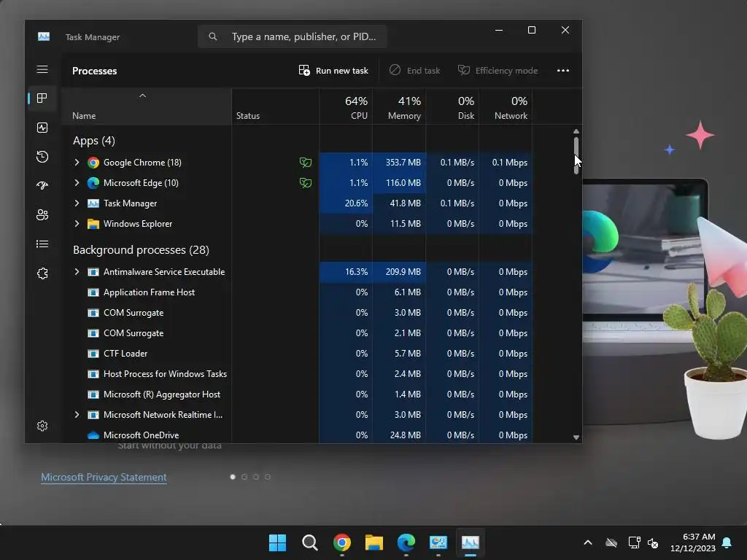The width and height of the screenshot is (747, 560).
Task: Open taskbar Search
Action: [309, 542]
